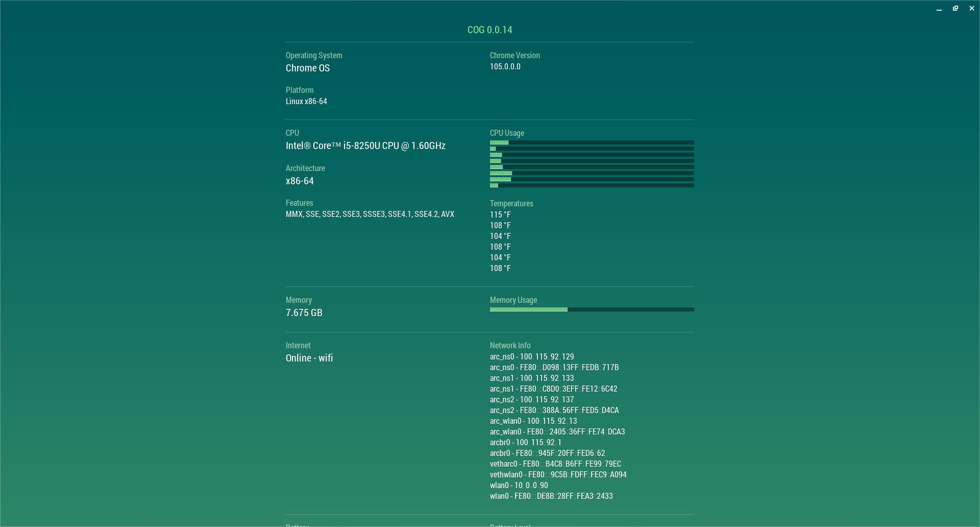Select the 7.675 GB memory value
Viewport: 980px width, 527px height.
pyautogui.click(x=304, y=313)
